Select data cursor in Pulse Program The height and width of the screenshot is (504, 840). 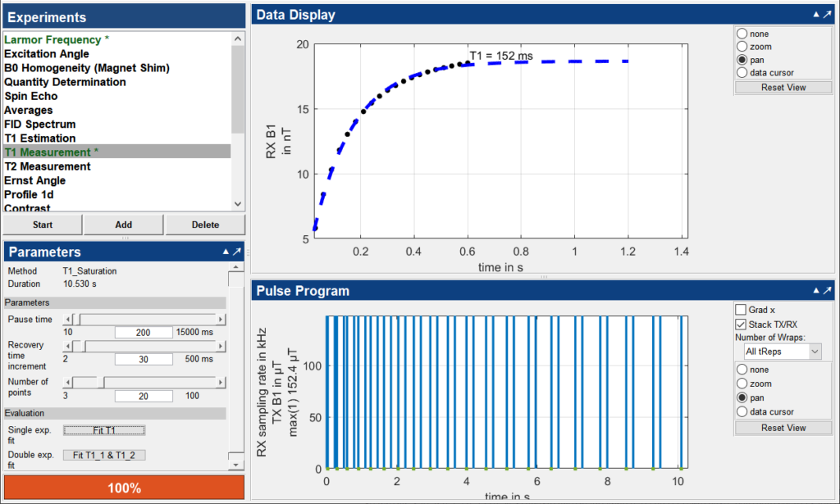pos(742,411)
